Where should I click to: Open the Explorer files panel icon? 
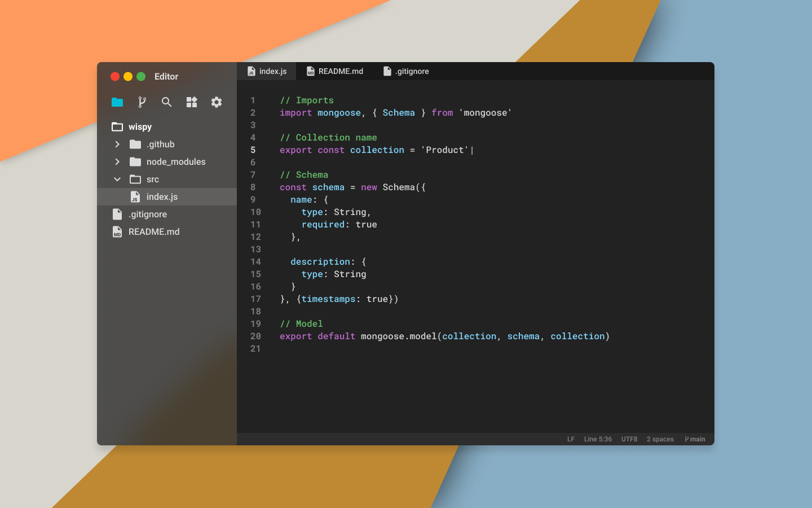click(117, 102)
